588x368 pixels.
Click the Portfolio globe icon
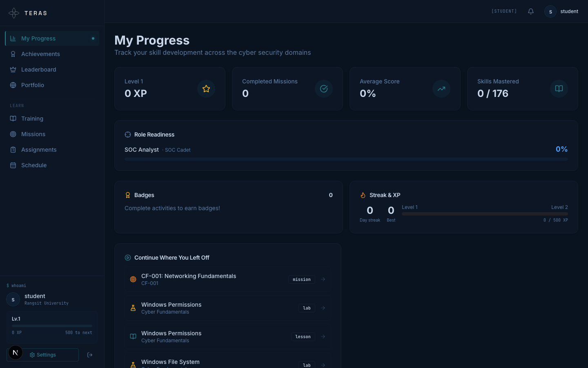point(13,85)
